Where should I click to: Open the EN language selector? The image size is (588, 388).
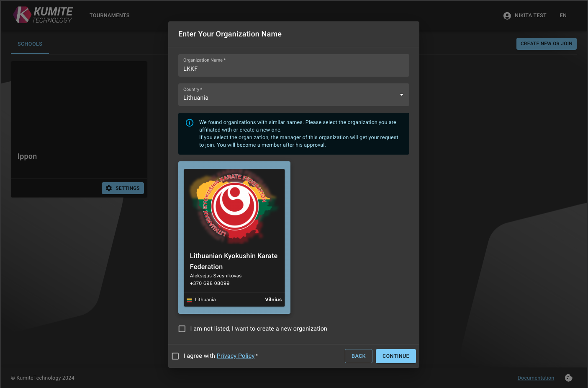coord(563,16)
